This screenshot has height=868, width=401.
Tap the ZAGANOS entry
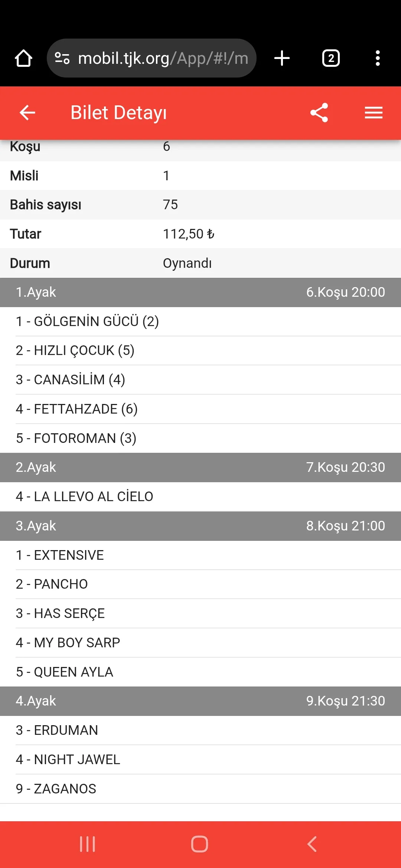click(x=56, y=789)
